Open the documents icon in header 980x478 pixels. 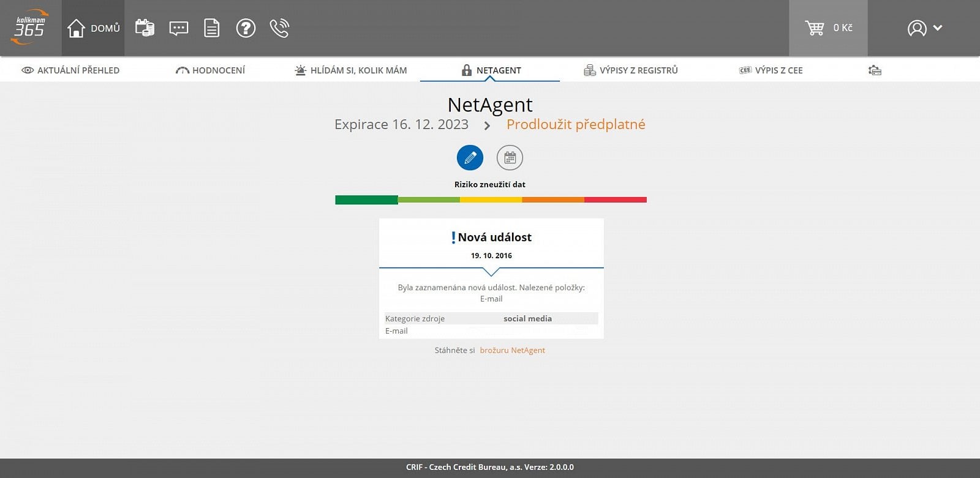(212, 28)
